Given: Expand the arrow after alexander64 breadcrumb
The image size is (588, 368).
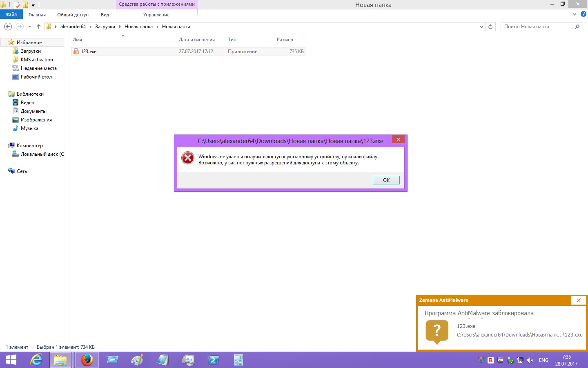Looking at the screenshot, I should [91, 27].
